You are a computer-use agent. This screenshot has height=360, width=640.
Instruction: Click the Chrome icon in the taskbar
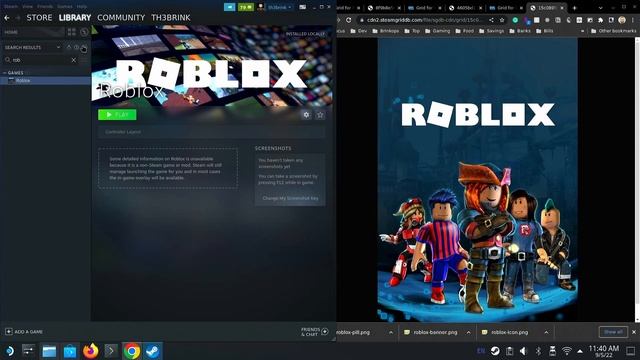click(x=131, y=351)
